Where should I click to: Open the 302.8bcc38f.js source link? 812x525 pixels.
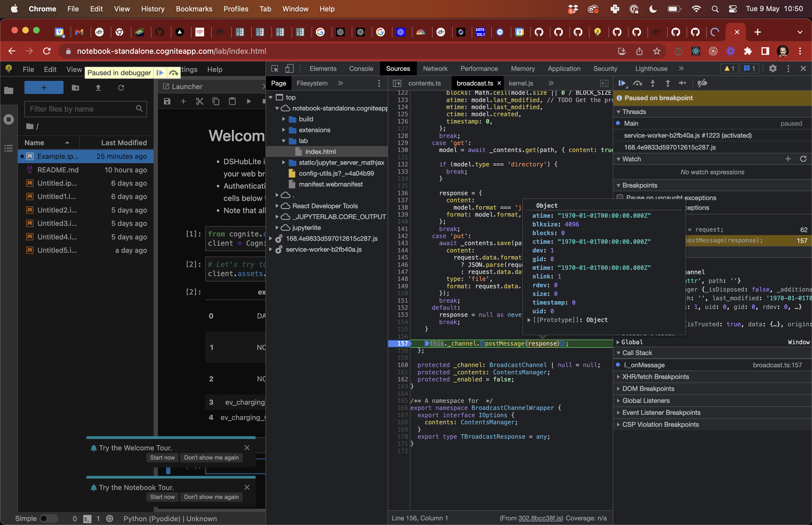click(x=540, y=518)
